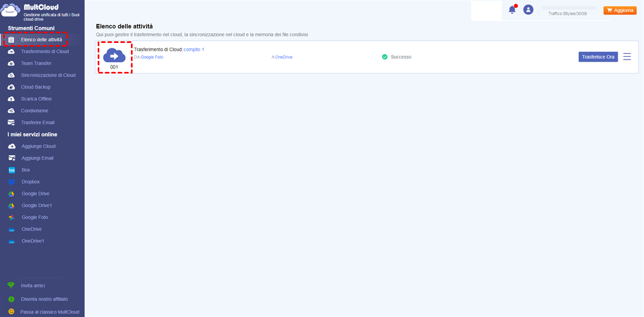Click the Team Transfer cloud icon

(11, 63)
